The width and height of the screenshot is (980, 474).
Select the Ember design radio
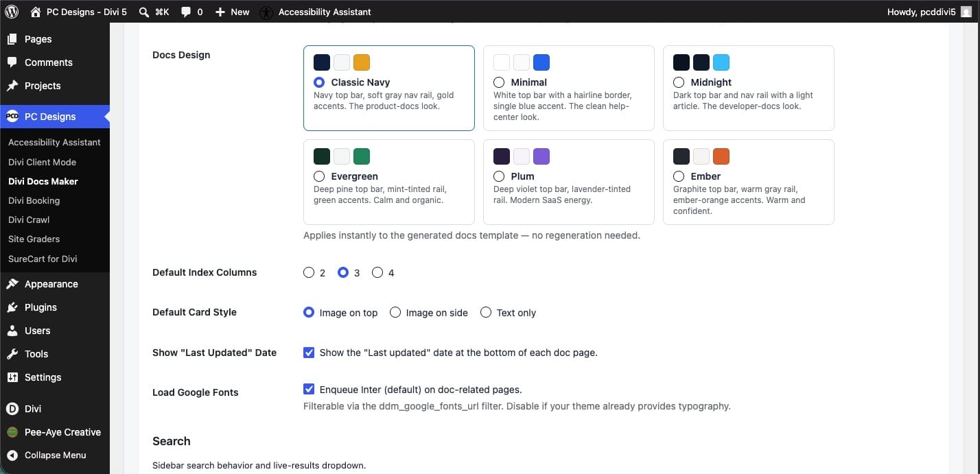(679, 176)
